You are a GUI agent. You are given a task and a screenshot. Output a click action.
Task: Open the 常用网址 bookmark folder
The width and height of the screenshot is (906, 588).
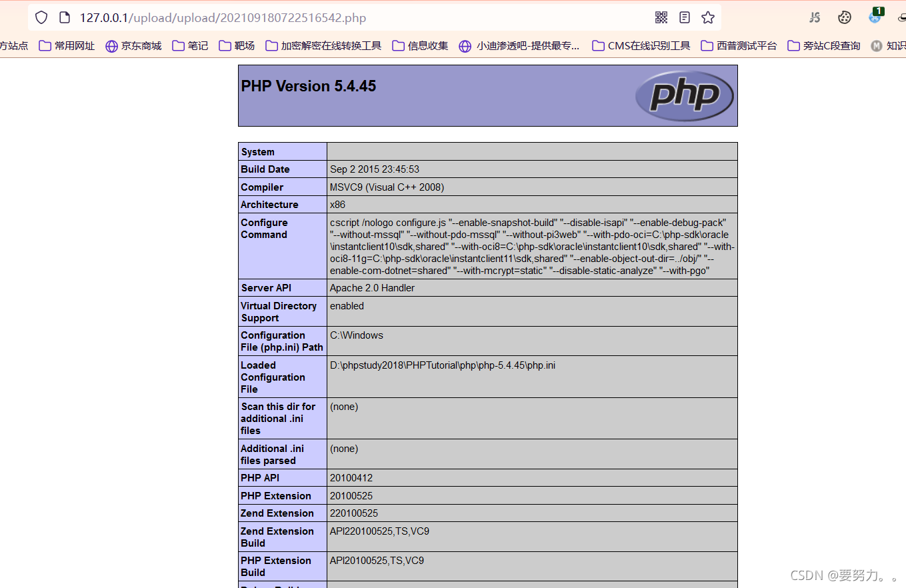(67, 46)
